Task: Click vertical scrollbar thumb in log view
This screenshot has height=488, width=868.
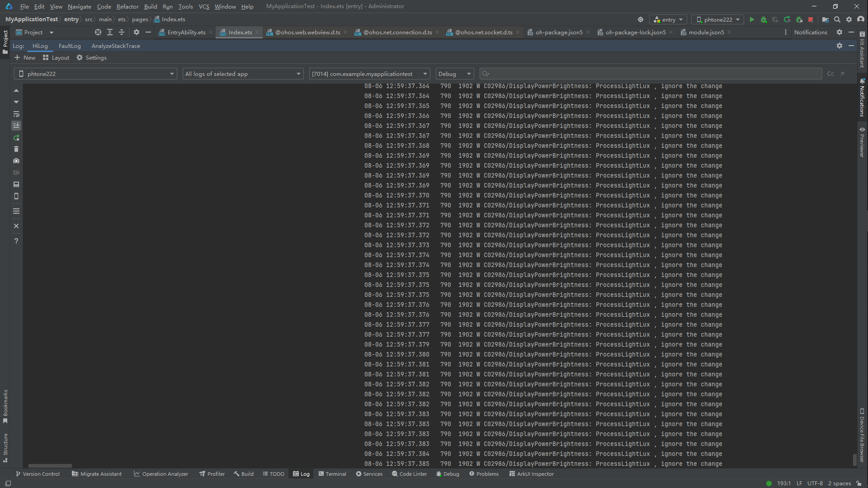Action: click(x=854, y=460)
